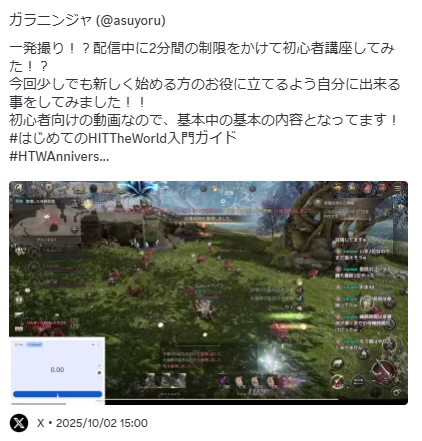Select the highlighted blue tab in timer widget

point(34,344)
